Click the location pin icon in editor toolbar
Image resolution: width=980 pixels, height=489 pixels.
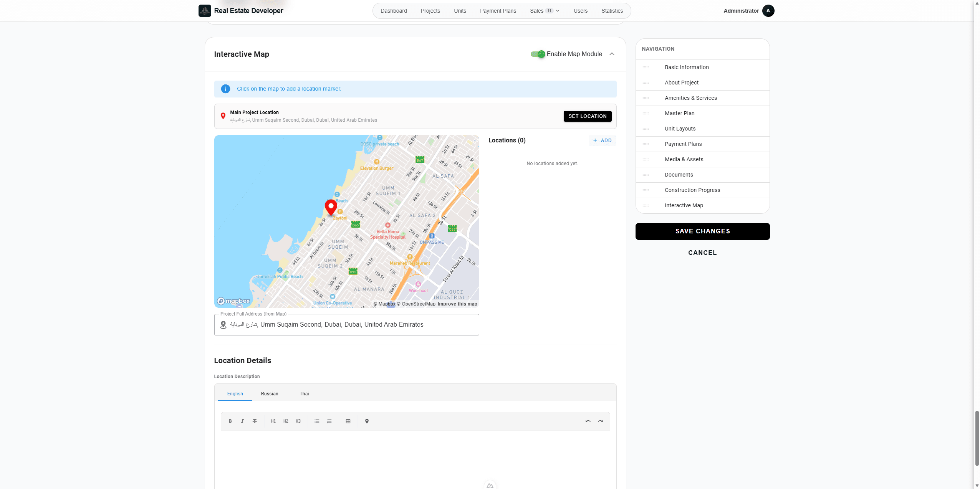pos(367,421)
